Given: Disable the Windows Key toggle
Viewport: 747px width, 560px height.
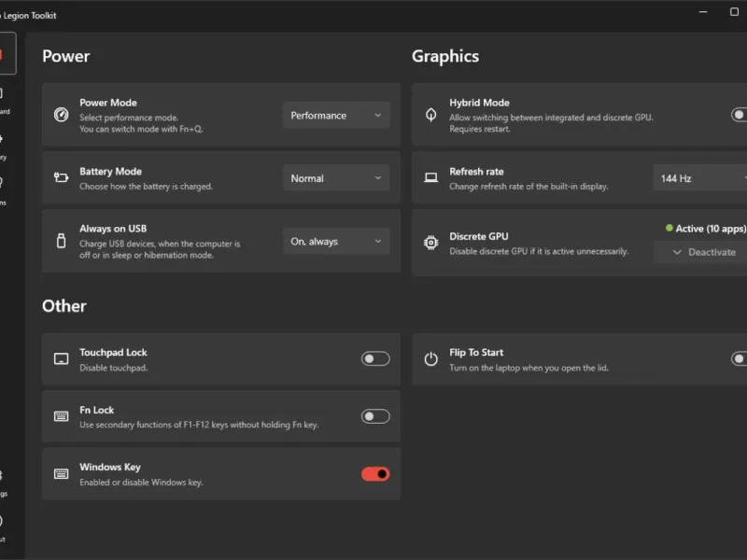Looking at the screenshot, I should 375,474.
